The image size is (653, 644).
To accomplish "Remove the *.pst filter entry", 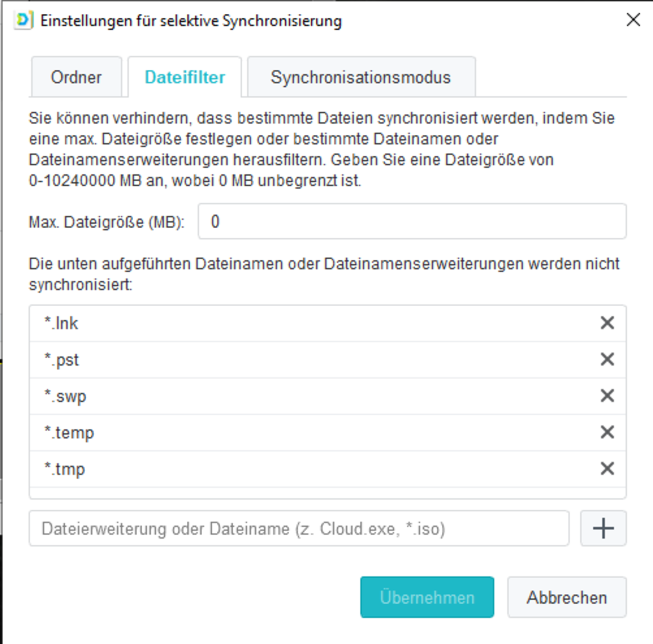I will [x=607, y=359].
